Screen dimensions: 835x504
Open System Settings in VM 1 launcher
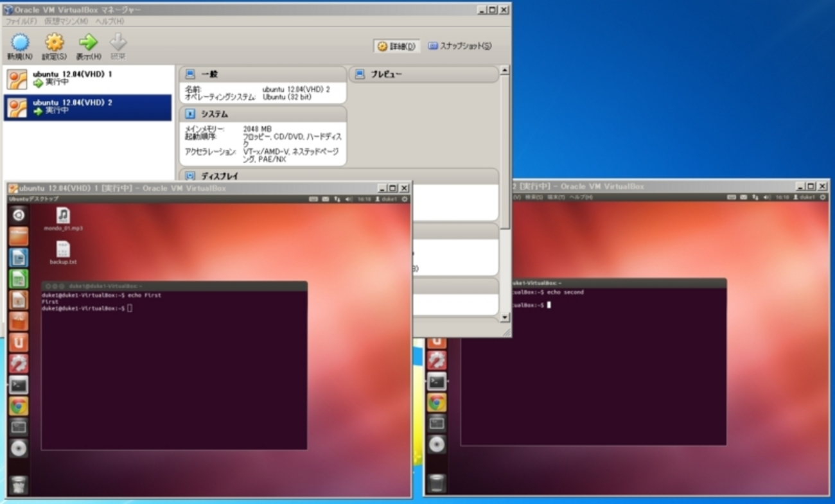(19, 363)
